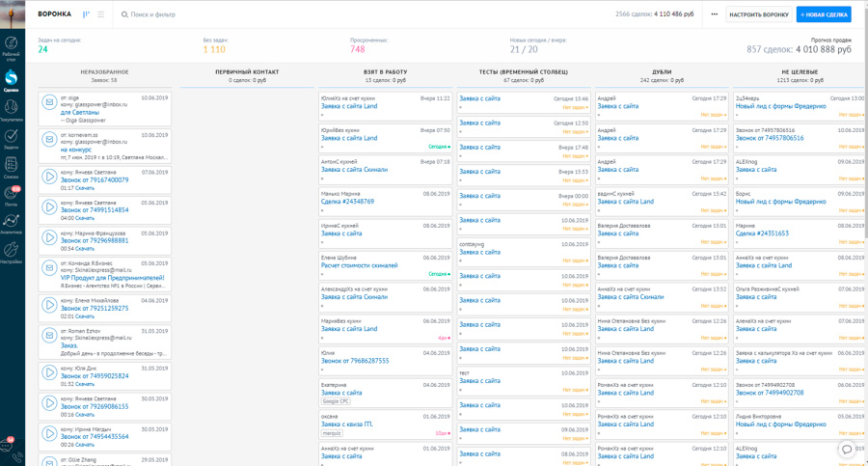Click the account avatar picture

(x=13, y=14)
